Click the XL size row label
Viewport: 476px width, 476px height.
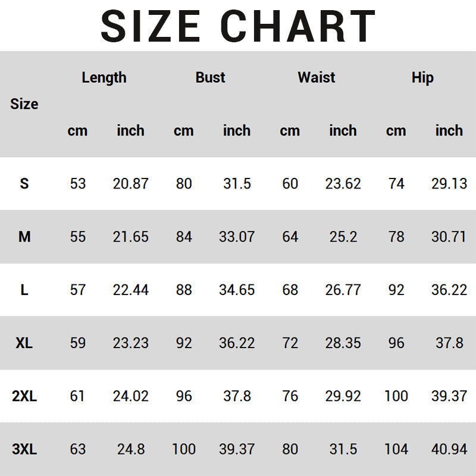[24, 343]
